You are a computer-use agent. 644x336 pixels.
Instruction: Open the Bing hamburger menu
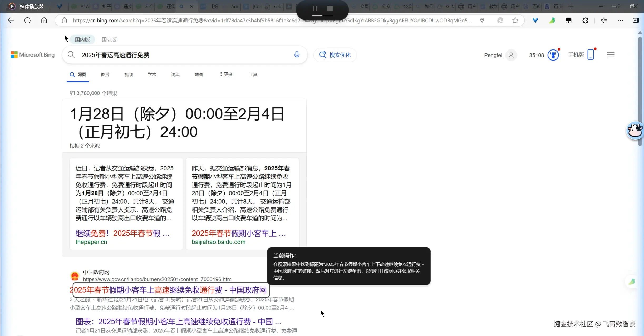[611, 54]
